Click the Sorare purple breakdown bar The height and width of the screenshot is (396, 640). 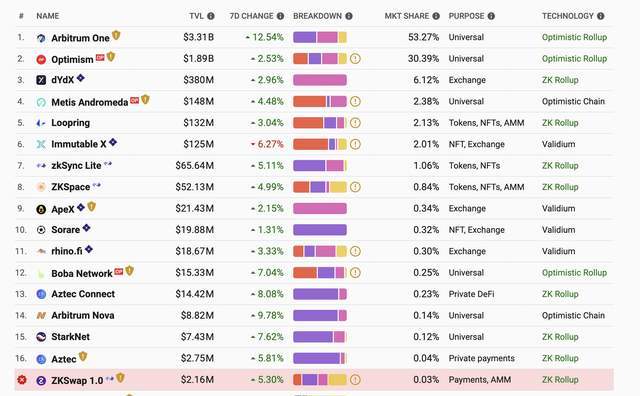(x=320, y=230)
